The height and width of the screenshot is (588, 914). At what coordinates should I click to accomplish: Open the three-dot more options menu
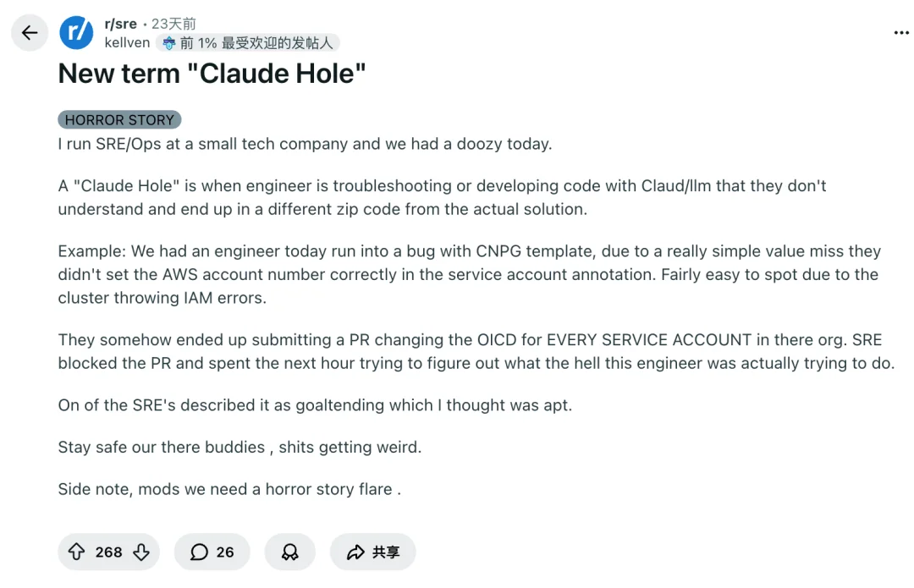pos(900,33)
